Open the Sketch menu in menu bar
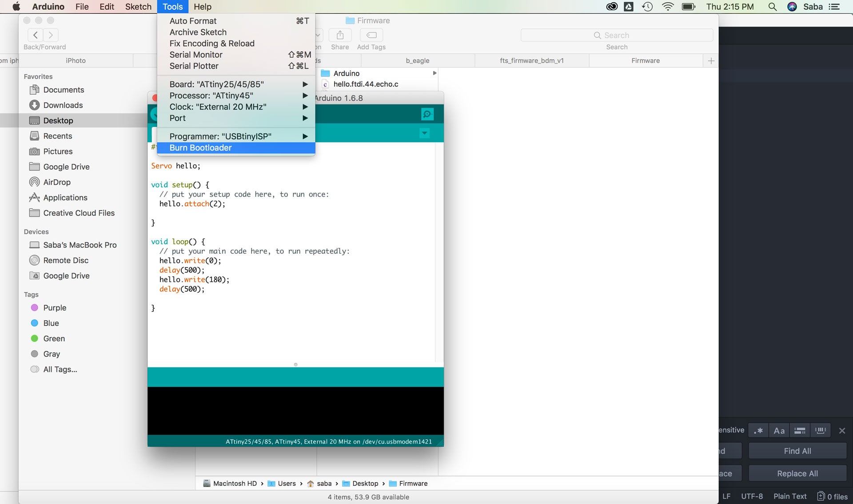The image size is (853, 504). [x=138, y=7]
